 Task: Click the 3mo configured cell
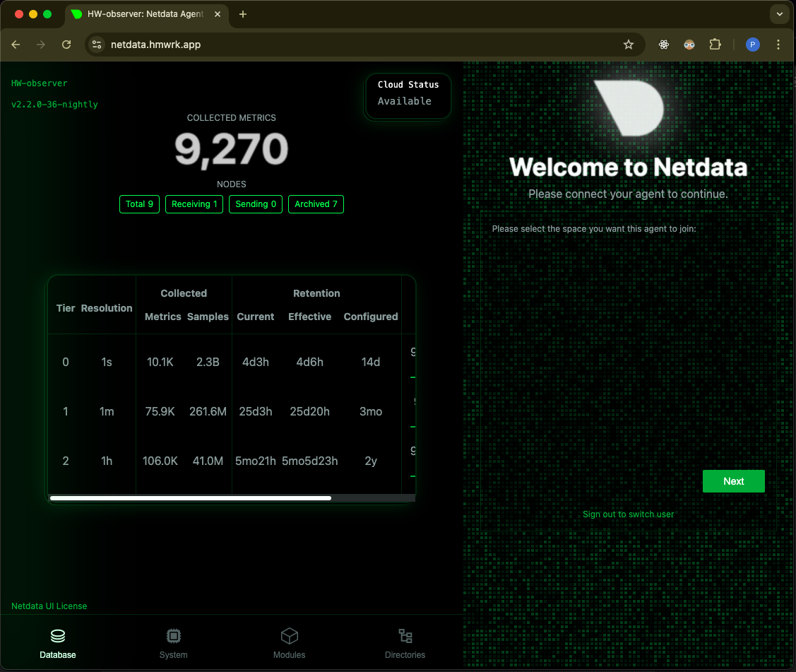tap(371, 411)
